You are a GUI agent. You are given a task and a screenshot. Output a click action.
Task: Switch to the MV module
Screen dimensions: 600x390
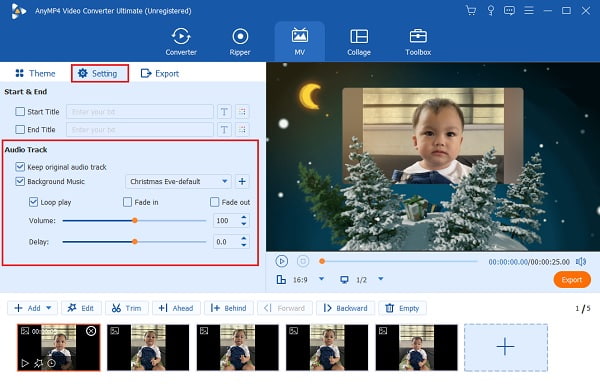click(300, 42)
